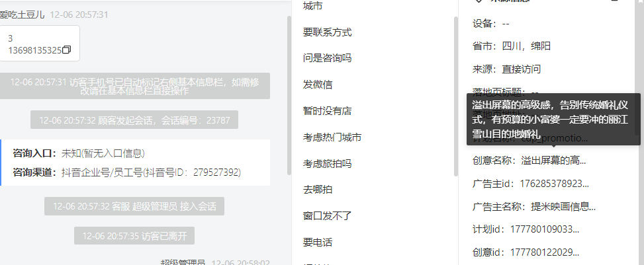Copy the phone number 13698135325 icon
Viewport: 644px width, 265px height.
pos(67,50)
